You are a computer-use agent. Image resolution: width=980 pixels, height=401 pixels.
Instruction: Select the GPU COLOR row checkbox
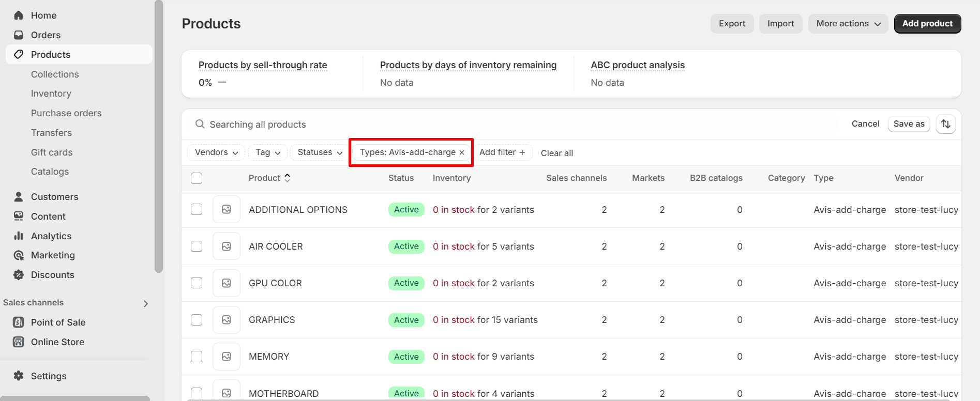coord(197,283)
